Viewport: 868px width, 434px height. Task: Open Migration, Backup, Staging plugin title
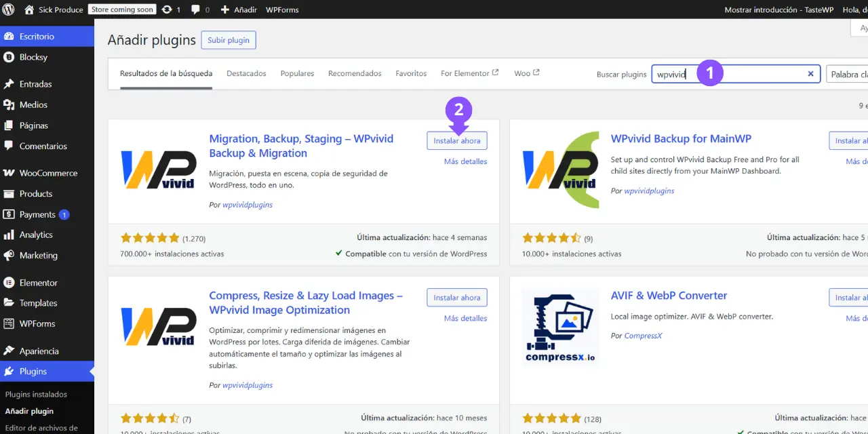click(301, 146)
